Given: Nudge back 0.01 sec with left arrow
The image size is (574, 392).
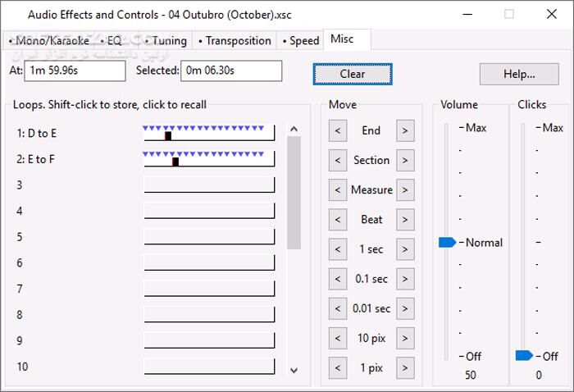Looking at the screenshot, I should tap(337, 309).
